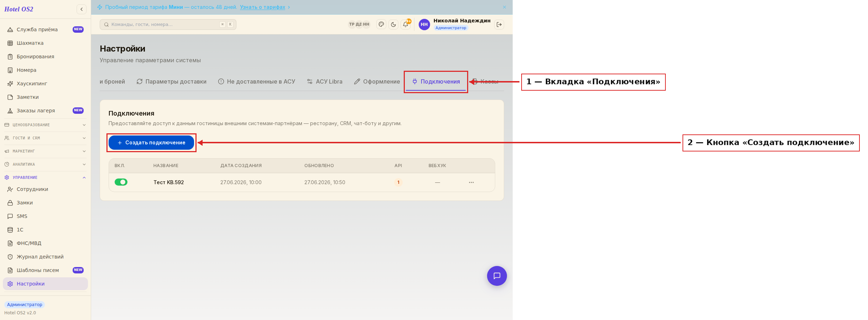Focus the command search field
This screenshot has height=320, width=868.
pyautogui.click(x=168, y=25)
